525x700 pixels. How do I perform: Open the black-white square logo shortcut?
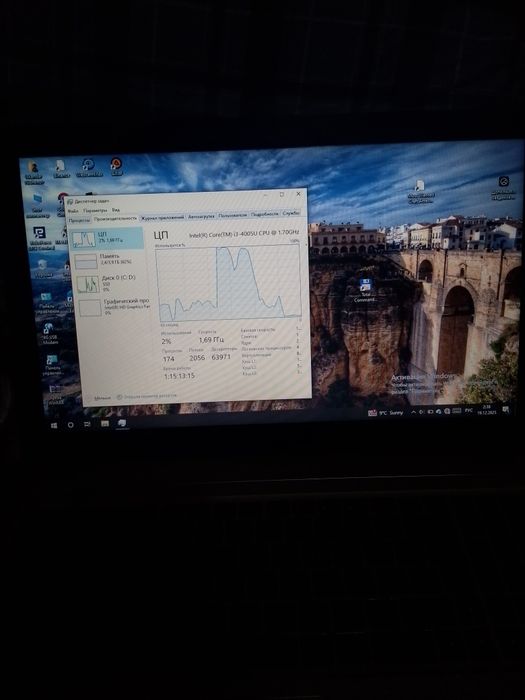40,238
